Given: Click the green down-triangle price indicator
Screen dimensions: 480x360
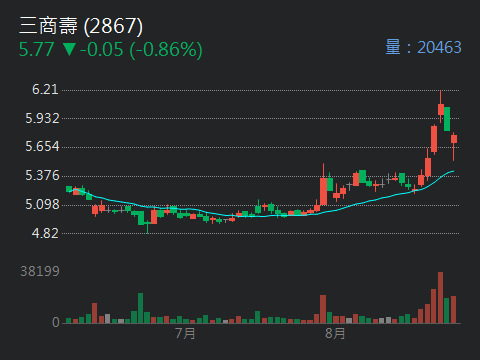Looking at the screenshot, I should pos(69,49).
